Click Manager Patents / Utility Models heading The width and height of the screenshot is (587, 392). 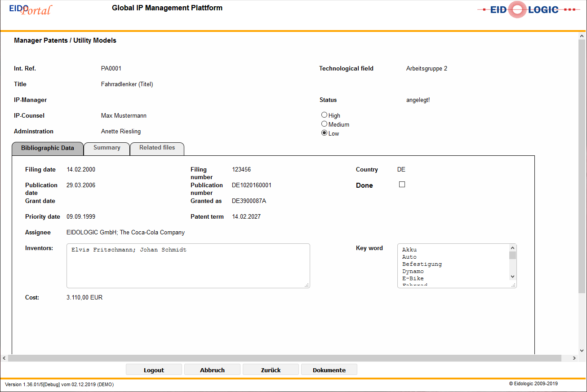point(65,40)
